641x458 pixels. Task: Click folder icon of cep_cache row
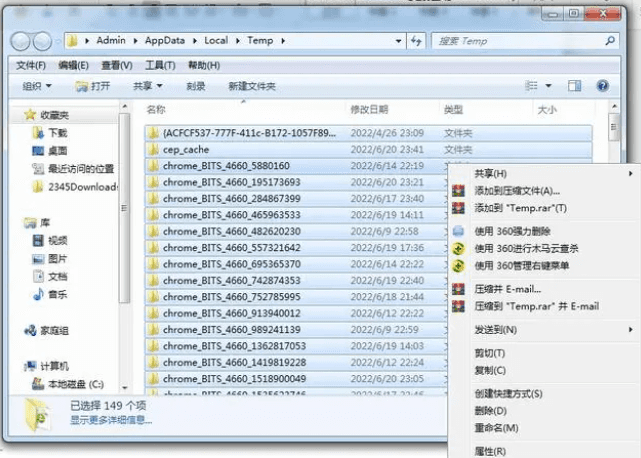click(154, 150)
